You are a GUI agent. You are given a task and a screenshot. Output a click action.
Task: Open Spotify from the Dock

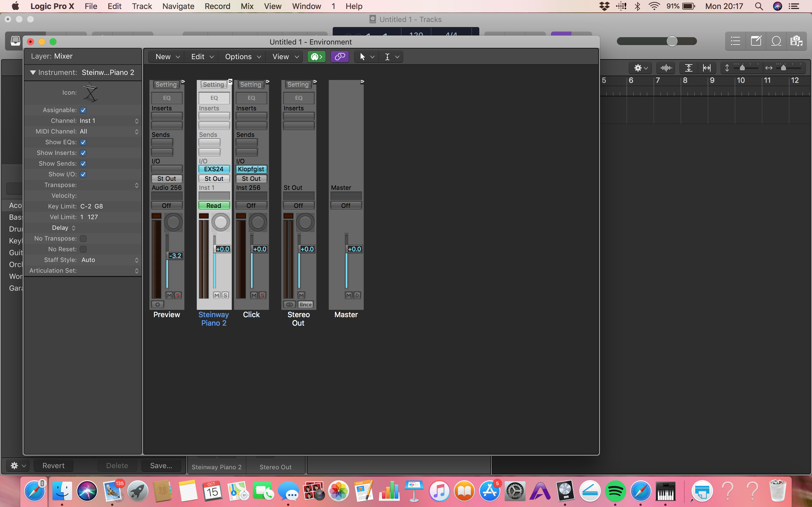coord(615,492)
